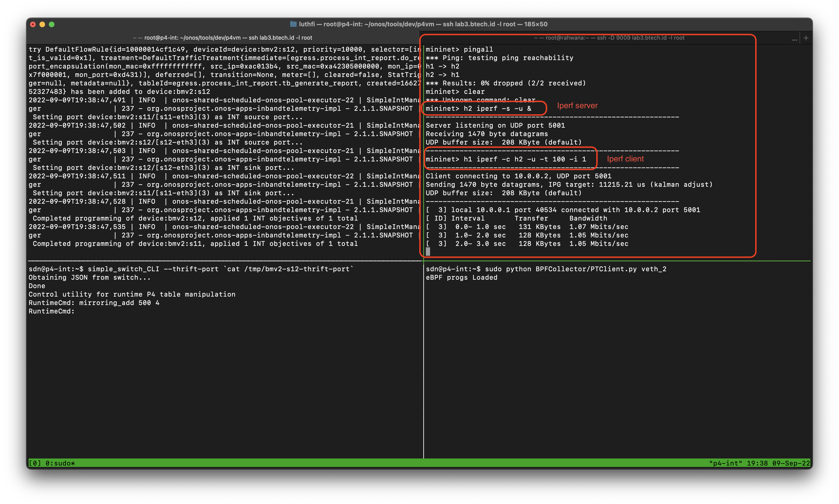839x504 pixels.
Task: Click 'Setting port device:bmv2:s11 as INT source port' line
Action: [x=168, y=117]
